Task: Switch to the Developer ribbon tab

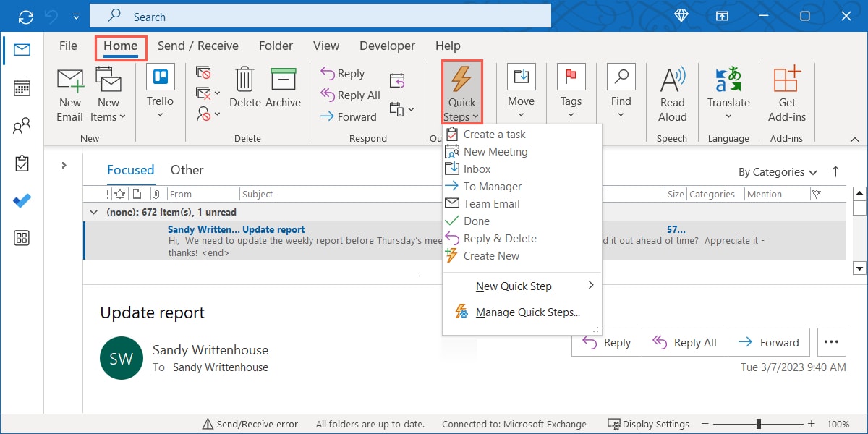Action: pos(387,45)
